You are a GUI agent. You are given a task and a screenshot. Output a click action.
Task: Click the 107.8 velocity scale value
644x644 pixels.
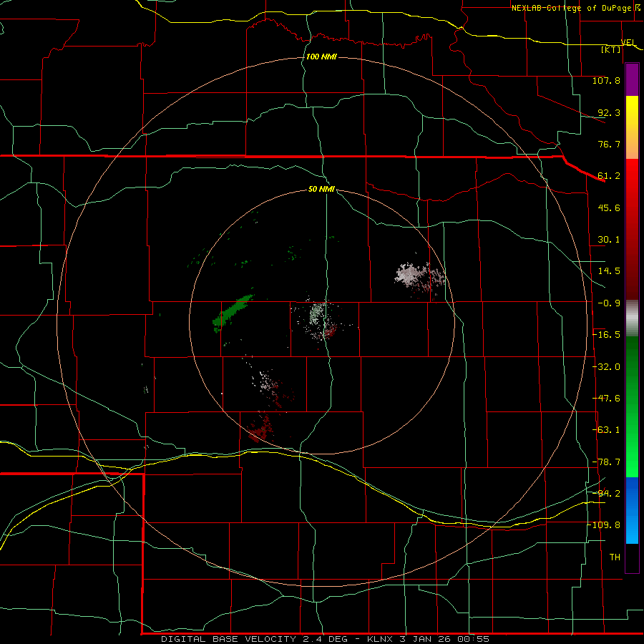pos(606,80)
